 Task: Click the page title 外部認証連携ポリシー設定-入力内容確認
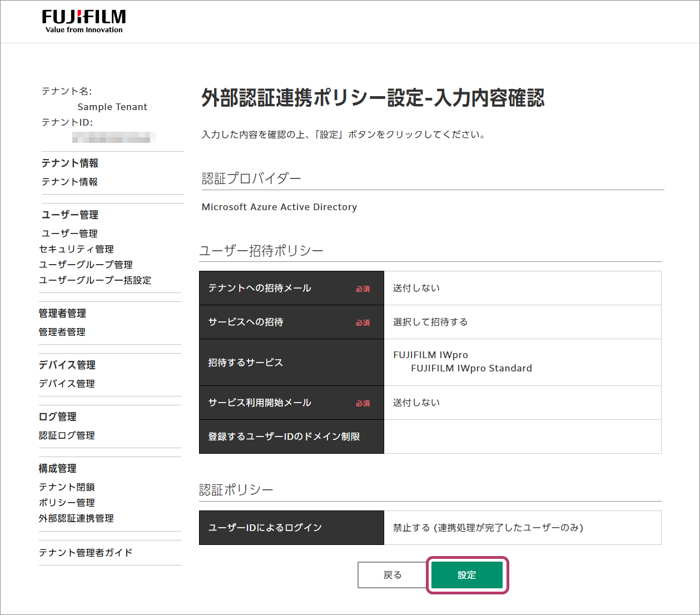click(x=373, y=98)
